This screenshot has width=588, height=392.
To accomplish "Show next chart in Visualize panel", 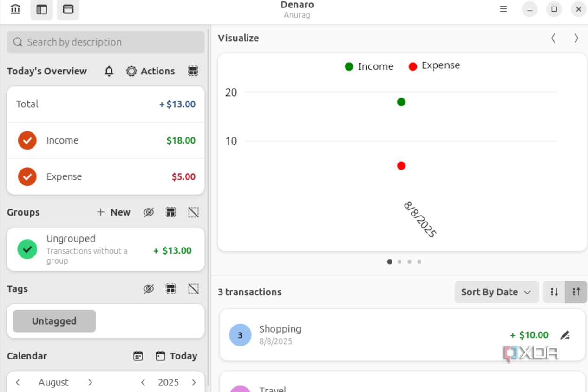I will point(576,38).
